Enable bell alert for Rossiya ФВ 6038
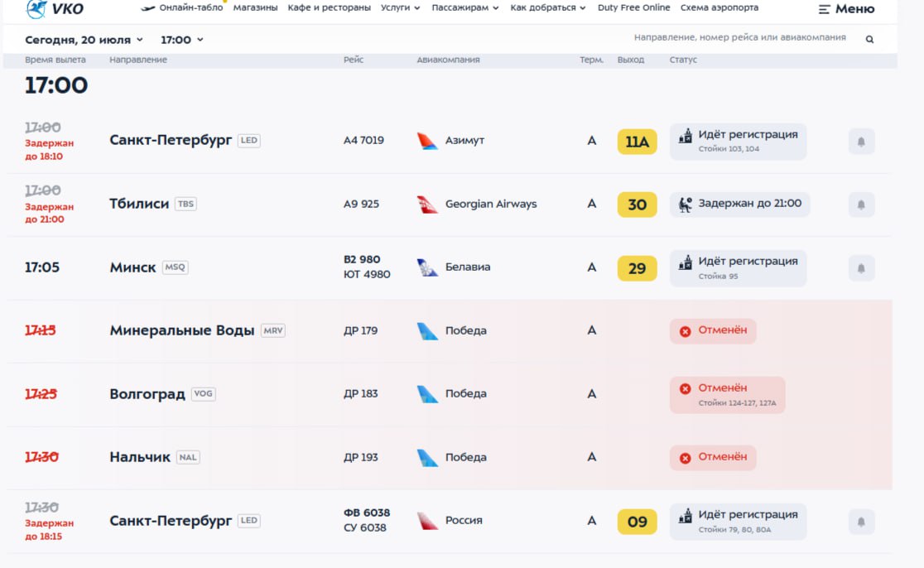 pos(861,522)
